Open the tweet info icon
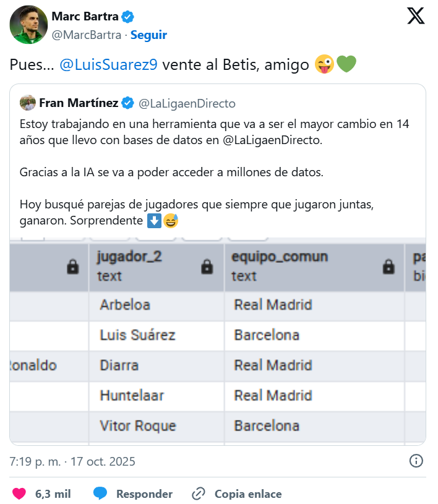The image size is (438, 504). (x=416, y=461)
